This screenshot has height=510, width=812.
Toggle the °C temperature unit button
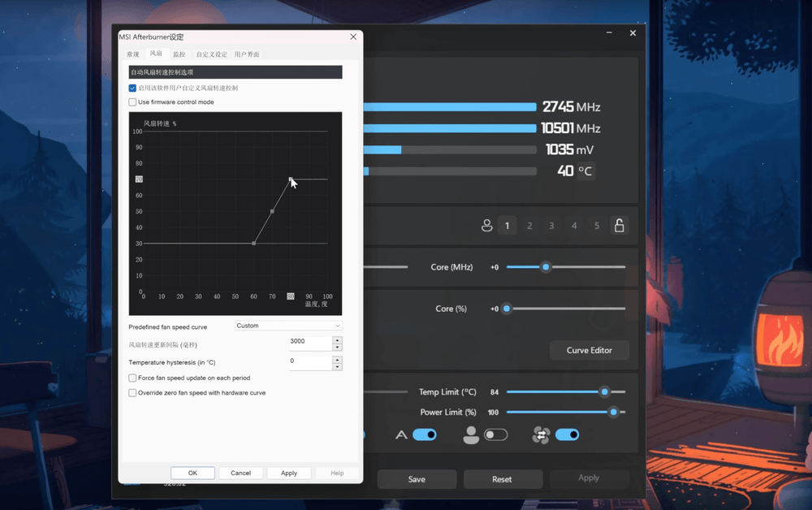pyautogui.click(x=585, y=171)
